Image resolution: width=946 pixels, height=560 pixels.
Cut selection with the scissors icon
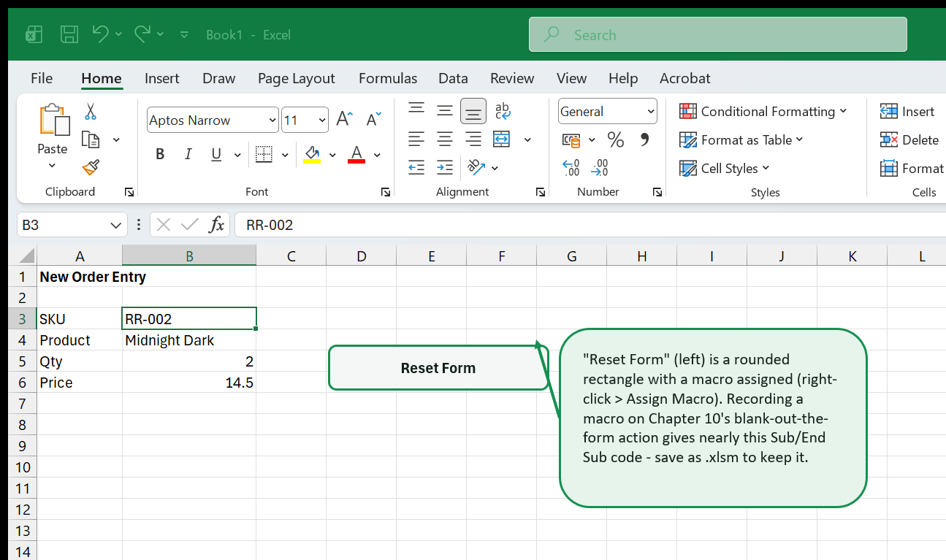(x=91, y=112)
